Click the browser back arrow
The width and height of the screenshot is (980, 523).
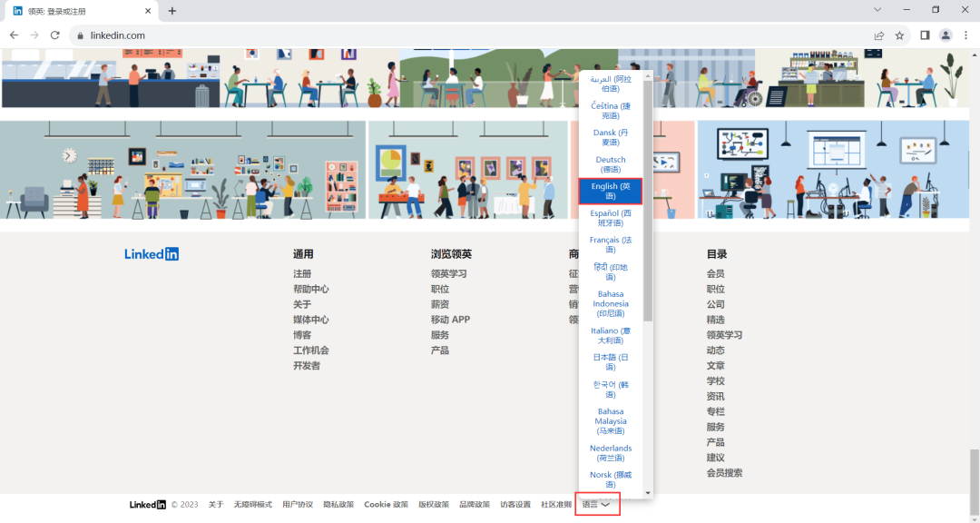pos(14,35)
